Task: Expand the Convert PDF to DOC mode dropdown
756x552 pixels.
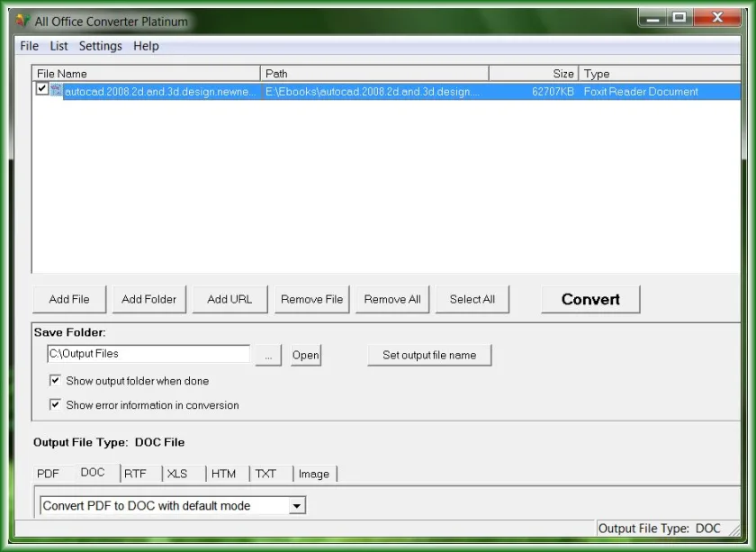Action: coord(297,506)
